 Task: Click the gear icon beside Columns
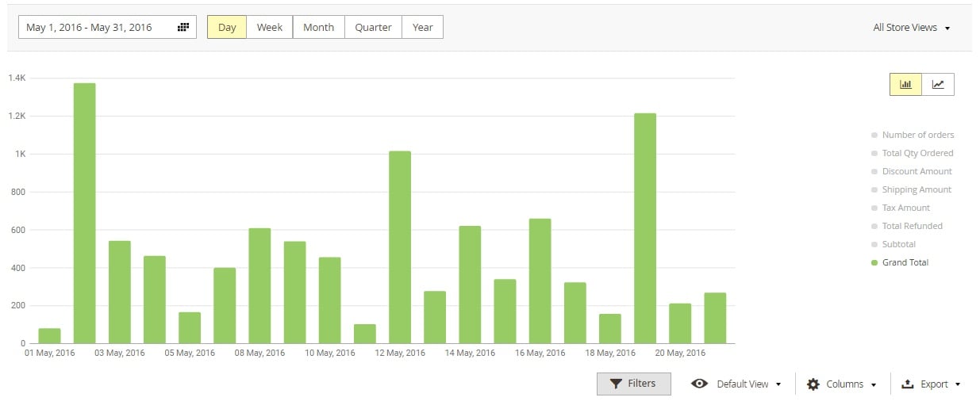tap(813, 384)
